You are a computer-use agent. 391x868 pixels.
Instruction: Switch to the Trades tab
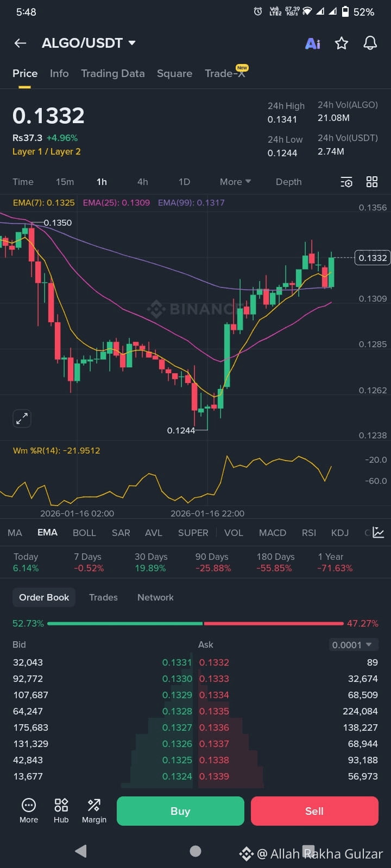[103, 597]
